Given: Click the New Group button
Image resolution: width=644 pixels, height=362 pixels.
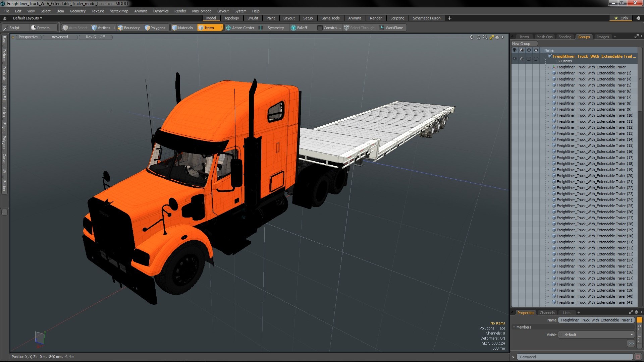Looking at the screenshot, I should coord(524,44).
